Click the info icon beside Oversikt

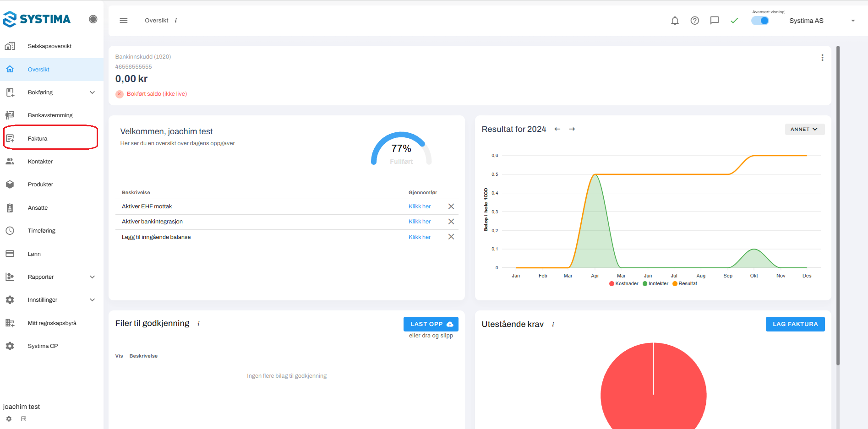click(176, 21)
